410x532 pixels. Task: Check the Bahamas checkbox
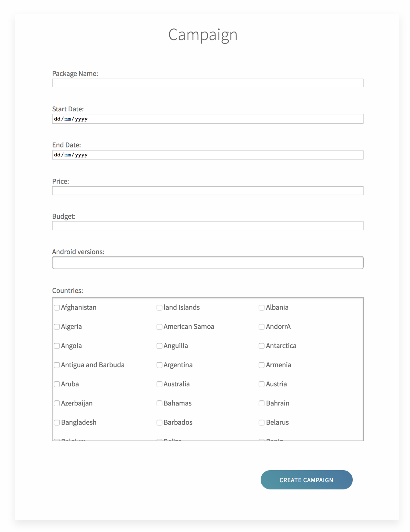pos(159,403)
